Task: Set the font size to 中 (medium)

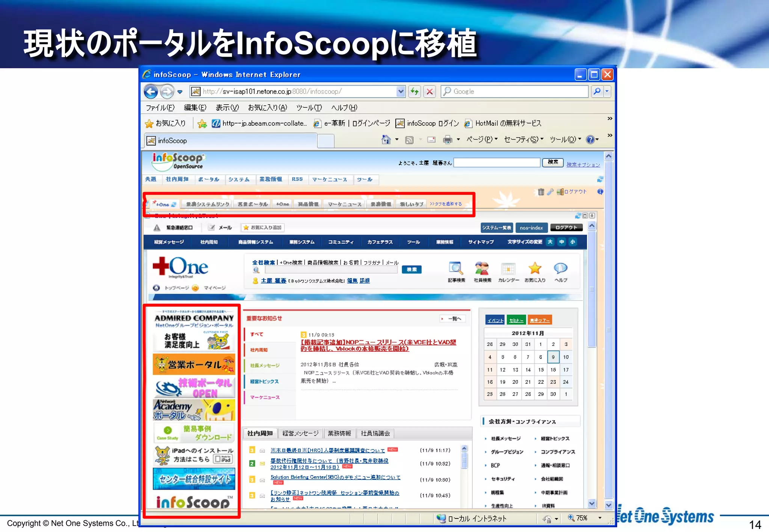Action: 561,242
